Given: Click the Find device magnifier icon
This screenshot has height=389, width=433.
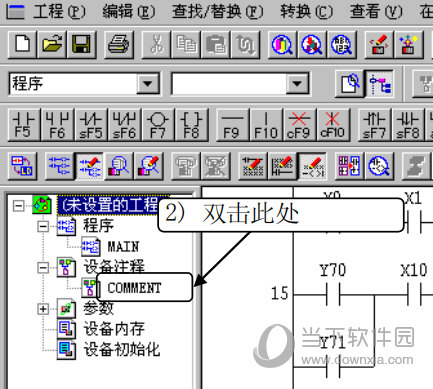Looking at the screenshot, I should pos(282,44).
